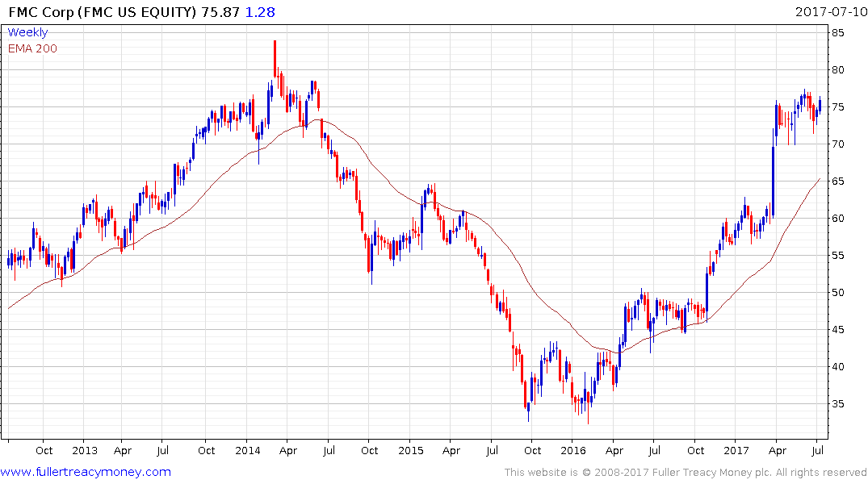Click the latest July 2017 candle
Image resolution: width=868 pixels, height=484 pixels.
820,105
